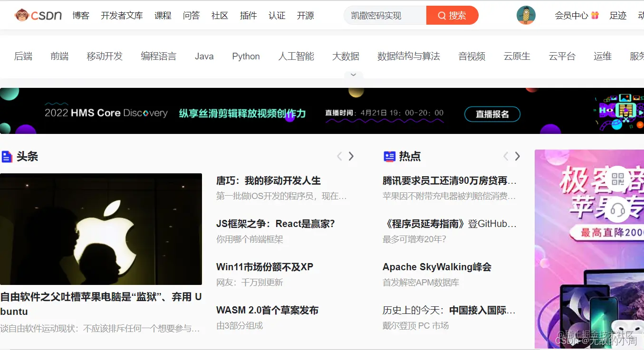Click 直播报名 button in HMS banner
This screenshot has height=350, width=644.
[492, 114]
